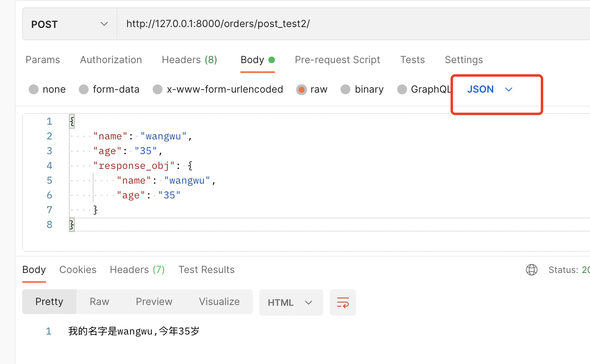View the Test Results
The height and width of the screenshot is (364, 590).
(x=206, y=269)
